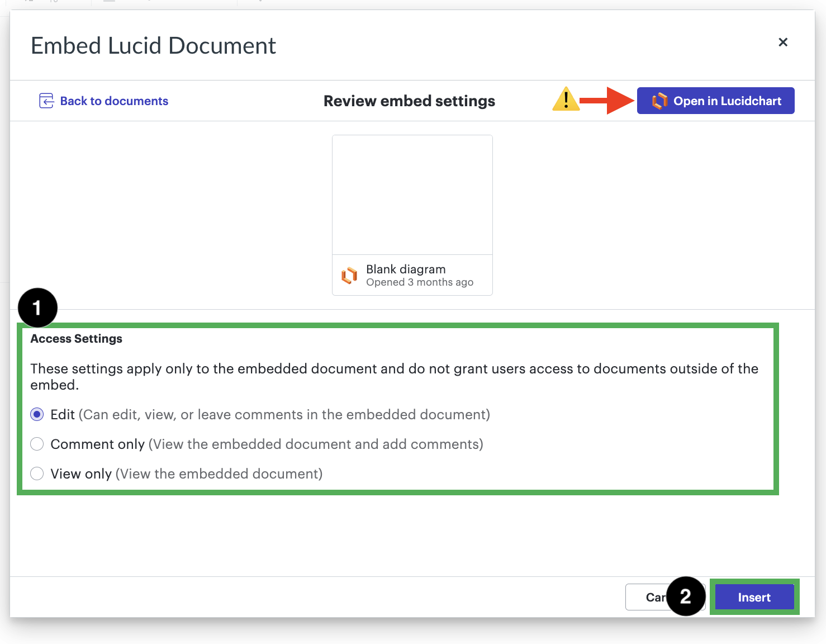Click the 'Opened 3 months ago' text
The image size is (826, 644).
tap(420, 282)
